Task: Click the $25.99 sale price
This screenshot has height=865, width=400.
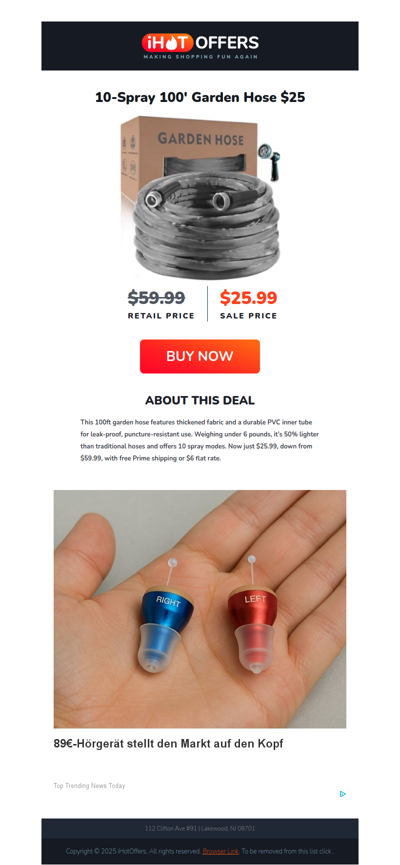Action: coord(248,297)
